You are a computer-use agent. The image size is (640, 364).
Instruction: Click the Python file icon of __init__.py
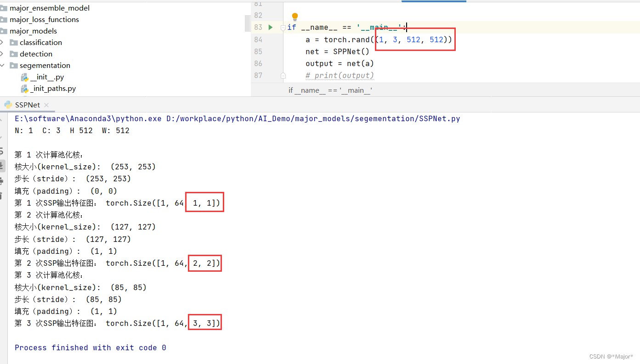pyautogui.click(x=25, y=77)
